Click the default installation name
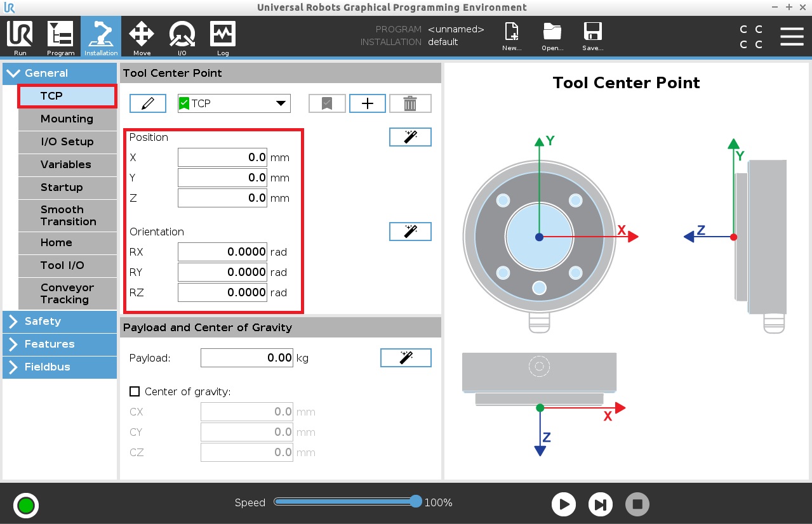 [443, 42]
